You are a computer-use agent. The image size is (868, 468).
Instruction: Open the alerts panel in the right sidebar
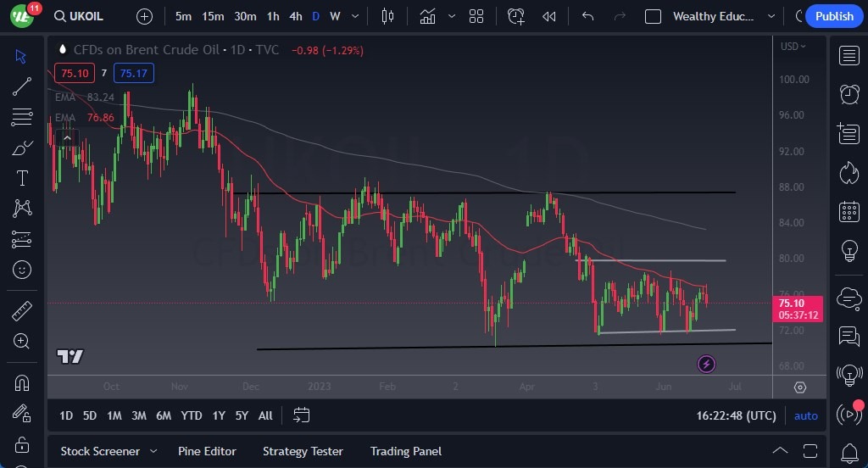click(849, 94)
